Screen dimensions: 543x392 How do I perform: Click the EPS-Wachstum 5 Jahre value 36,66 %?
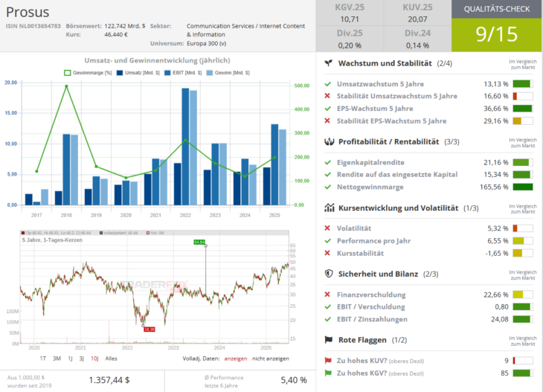coord(496,109)
